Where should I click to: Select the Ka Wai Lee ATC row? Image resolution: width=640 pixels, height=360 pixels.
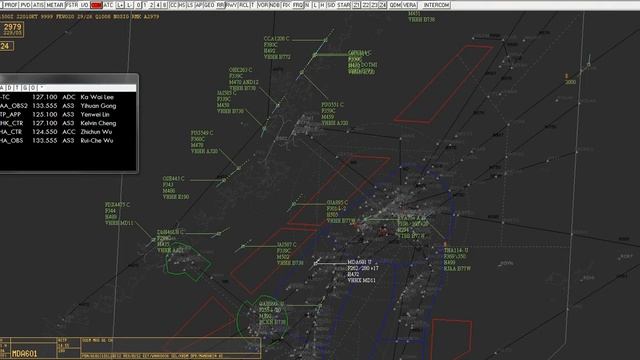pyautogui.click(x=68, y=97)
